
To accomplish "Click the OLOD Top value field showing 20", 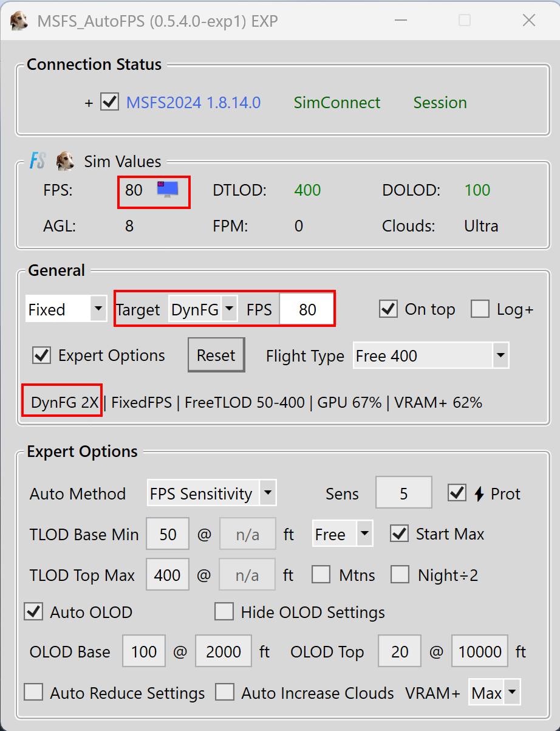I will coord(400,651).
